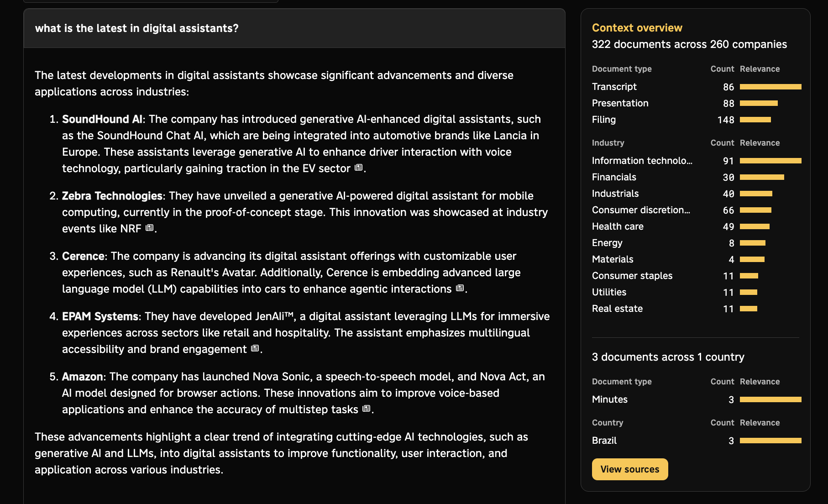Click the Amazon bold company name

click(82, 377)
